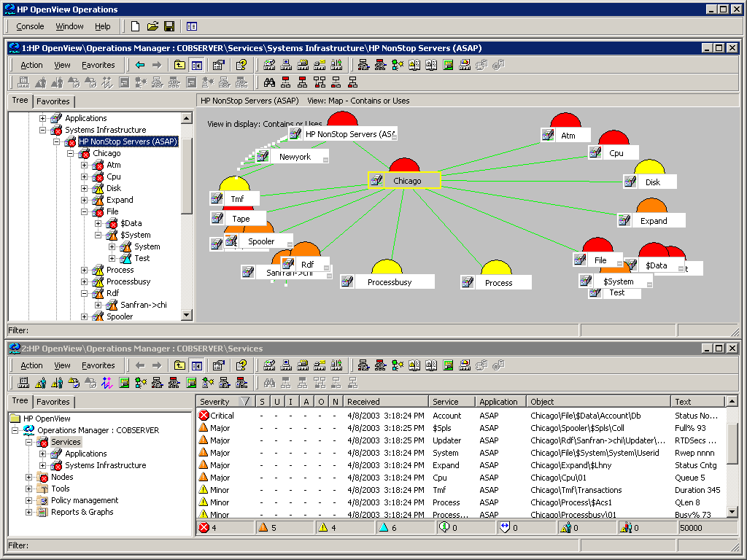Click the Processbusy node icon on the map

pos(347,281)
